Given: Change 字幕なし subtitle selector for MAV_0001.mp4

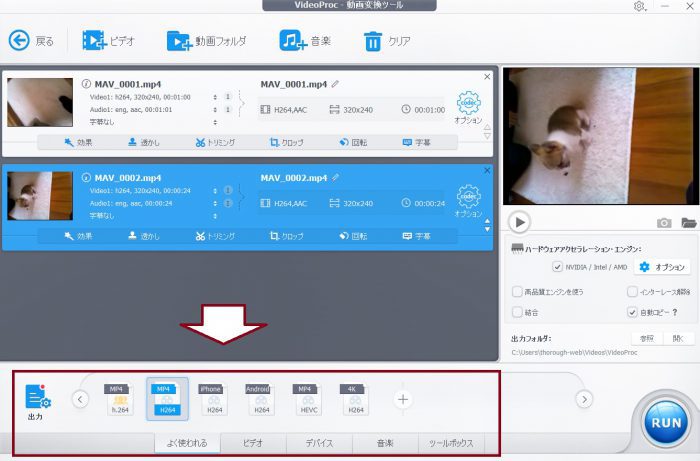Looking at the screenshot, I should [215, 122].
